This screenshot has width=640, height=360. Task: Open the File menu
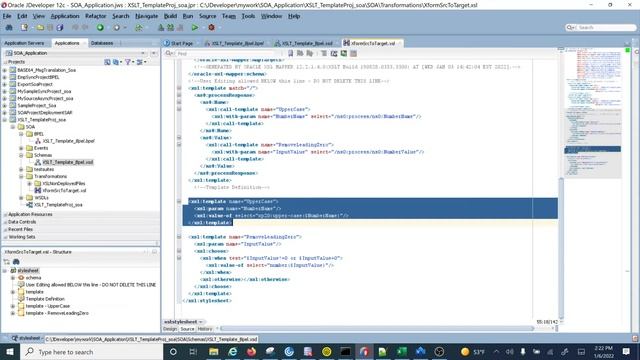pos(7,16)
